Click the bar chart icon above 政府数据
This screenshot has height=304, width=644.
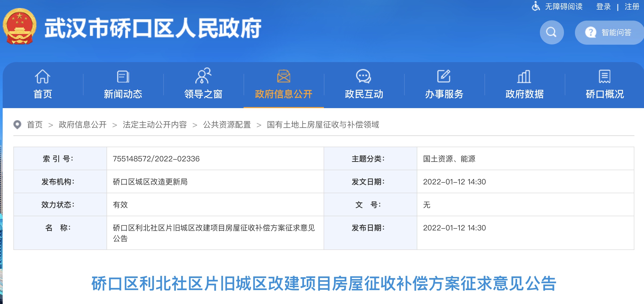[524, 77]
